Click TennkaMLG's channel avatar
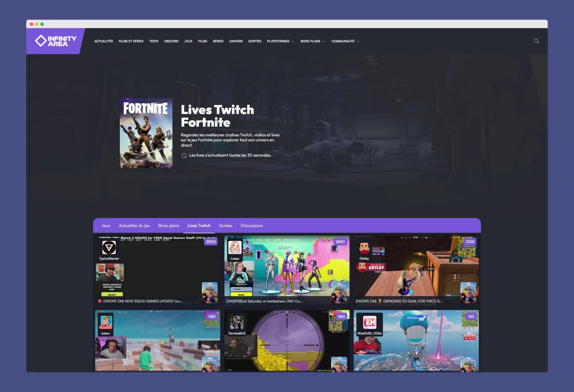This screenshot has height=392, width=574. [237, 323]
